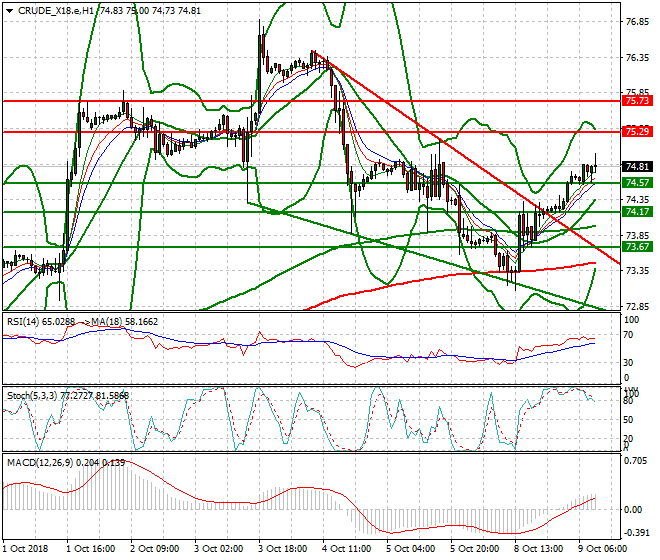
Task: Click the 1 Oct 16:00 time label
Action: coord(90,549)
